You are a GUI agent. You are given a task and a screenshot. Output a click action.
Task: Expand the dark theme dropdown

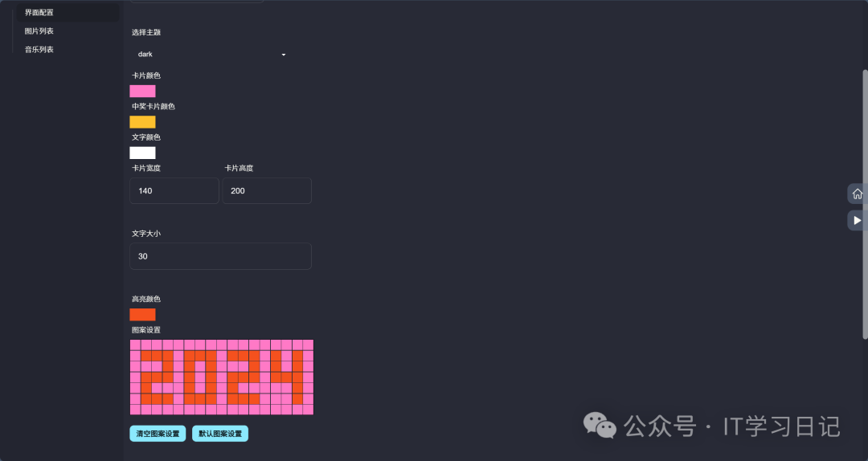(211, 55)
